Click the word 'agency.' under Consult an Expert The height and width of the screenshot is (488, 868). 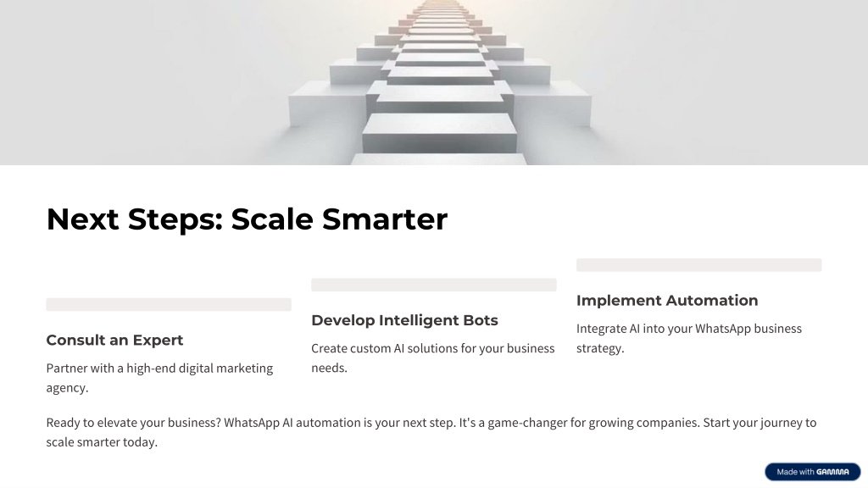[x=68, y=388]
